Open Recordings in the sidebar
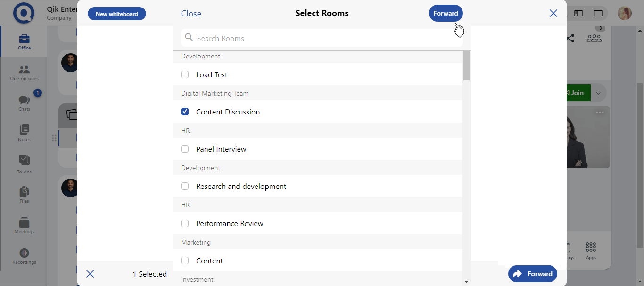Image resolution: width=644 pixels, height=286 pixels. coord(24,256)
